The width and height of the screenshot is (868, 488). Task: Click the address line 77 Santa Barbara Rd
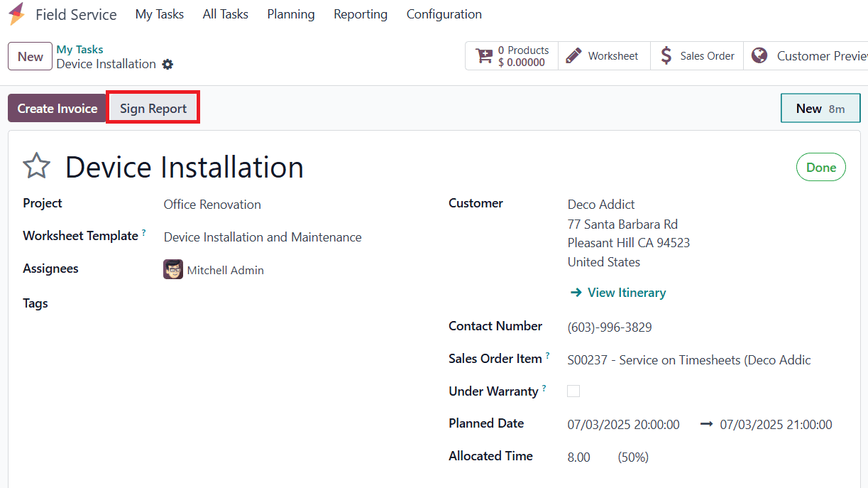point(622,224)
